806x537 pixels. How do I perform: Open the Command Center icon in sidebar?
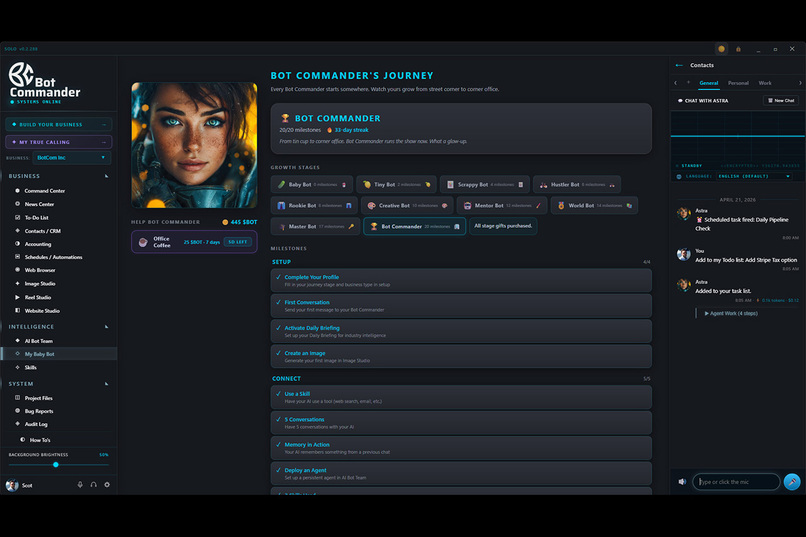pos(17,191)
